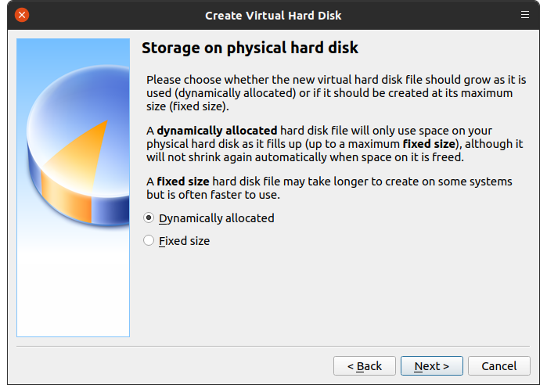Close the Create Virtual Hard Disk dialog
Screen dimensions: 547x392
pyautogui.click(x=22, y=15)
